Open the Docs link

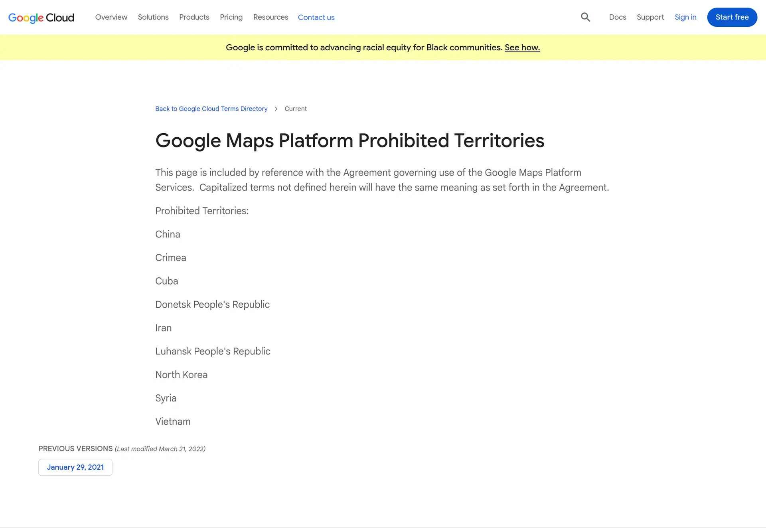point(618,17)
